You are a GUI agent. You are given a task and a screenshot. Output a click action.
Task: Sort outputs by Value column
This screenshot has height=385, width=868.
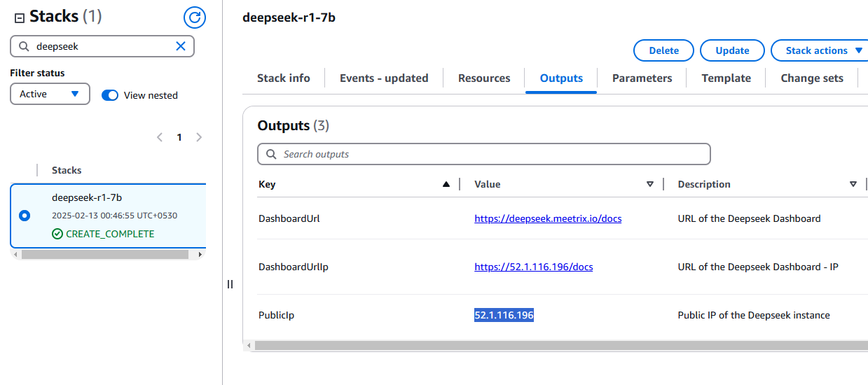tap(650, 185)
